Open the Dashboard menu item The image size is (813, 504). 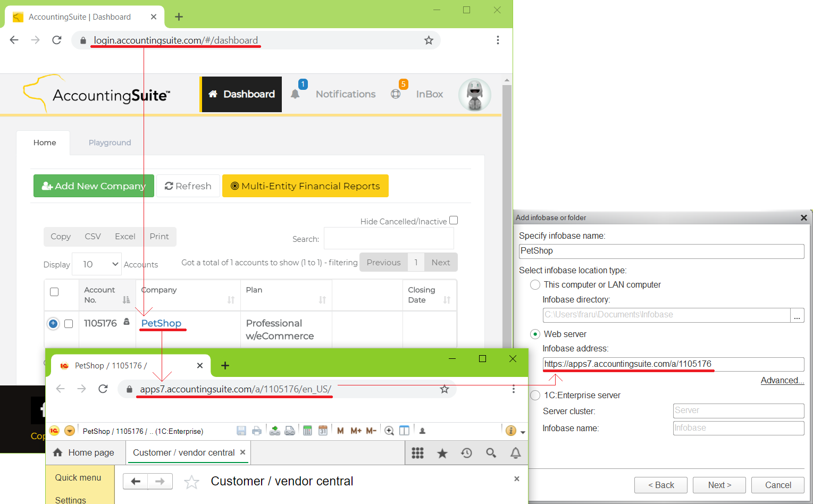(x=242, y=94)
